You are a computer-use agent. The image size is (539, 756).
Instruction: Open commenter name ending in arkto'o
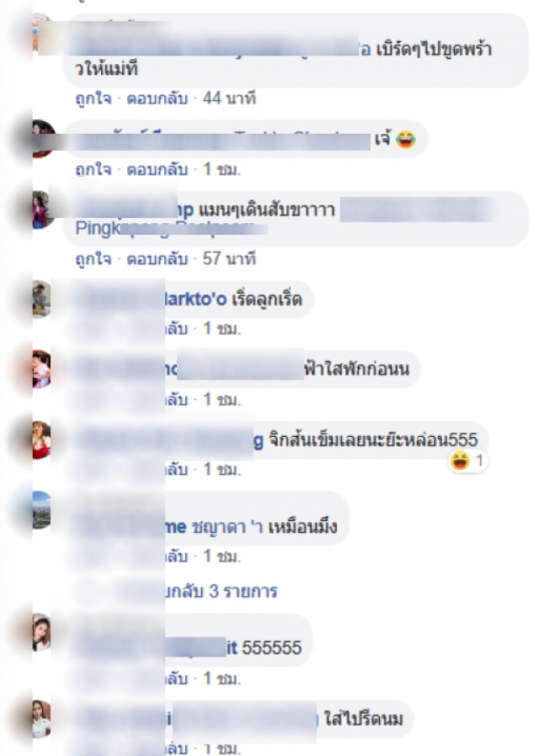click(x=195, y=299)
